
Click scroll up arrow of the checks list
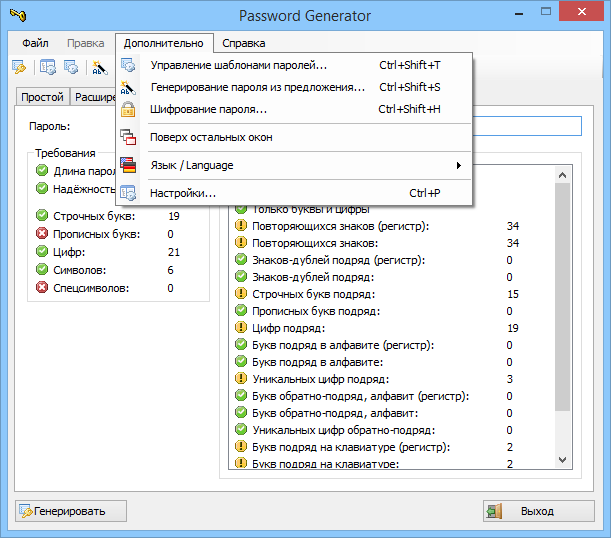click(562, 175)
